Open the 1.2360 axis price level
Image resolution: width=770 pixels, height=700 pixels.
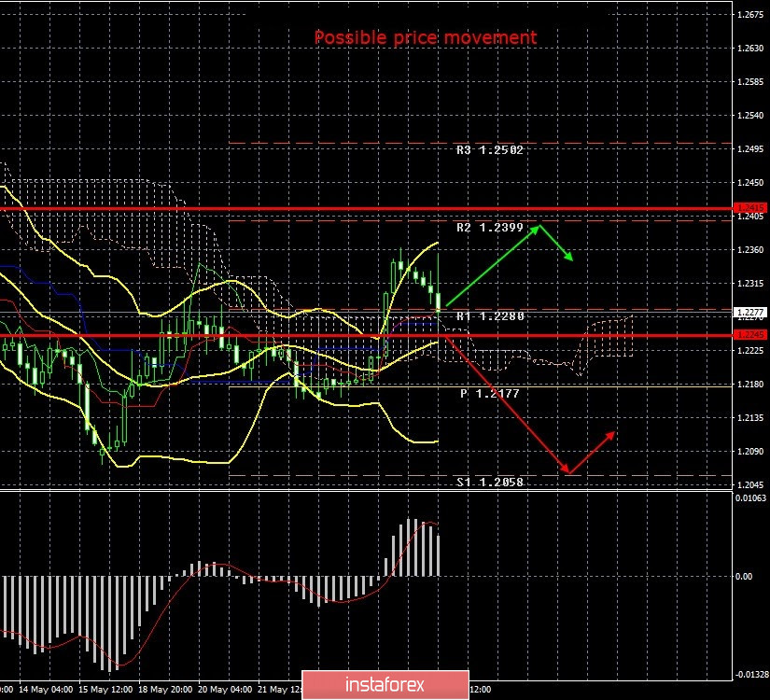(x=752, y=250)
